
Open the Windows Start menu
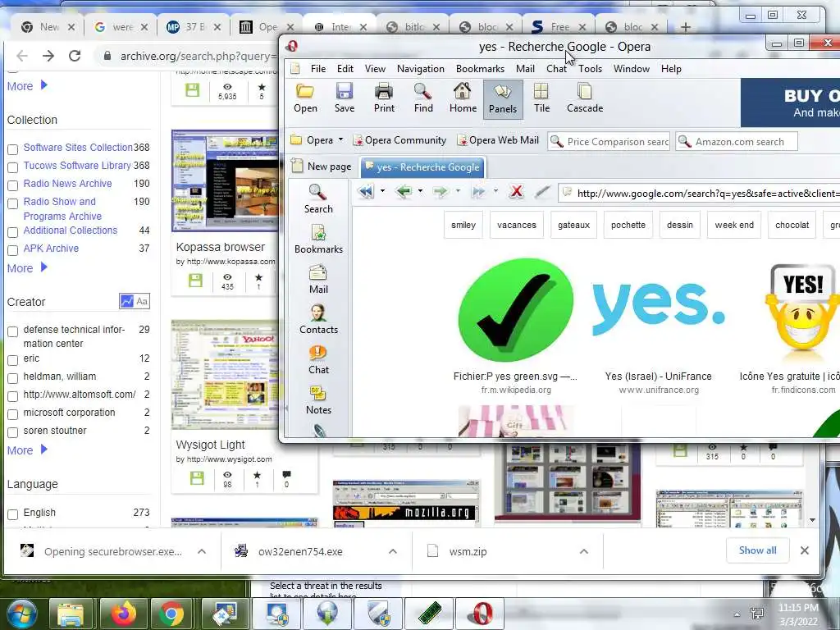pyautogui.click(x=22, y=614)
